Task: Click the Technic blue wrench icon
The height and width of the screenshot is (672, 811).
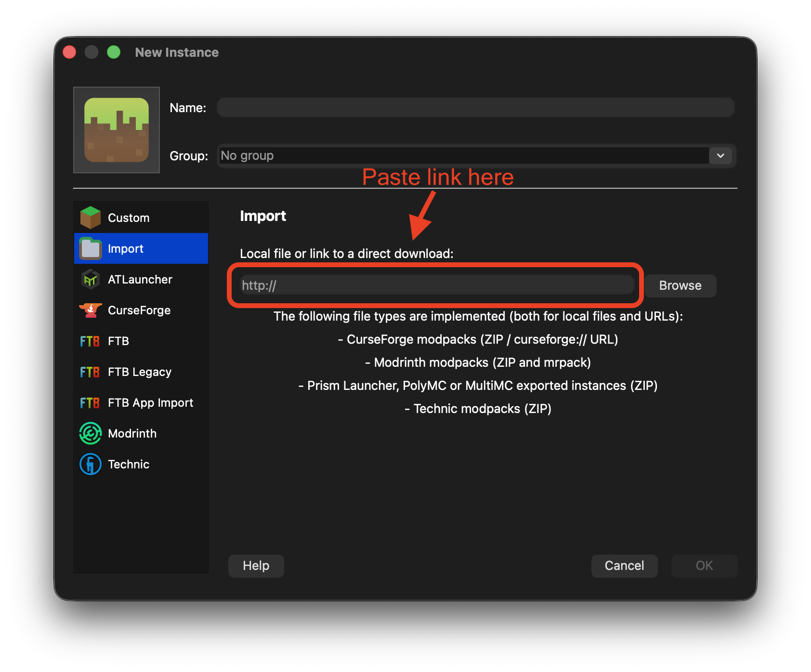Action: [x=90, y=464]
